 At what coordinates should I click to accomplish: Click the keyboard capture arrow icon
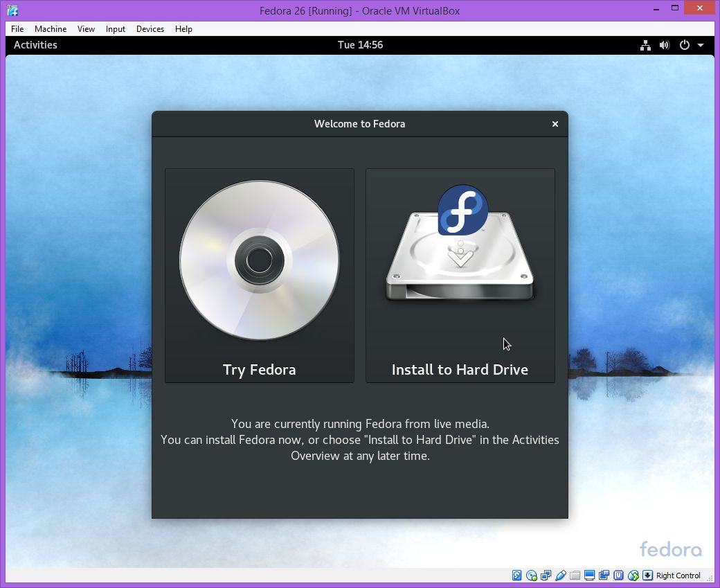click(647, 575)
